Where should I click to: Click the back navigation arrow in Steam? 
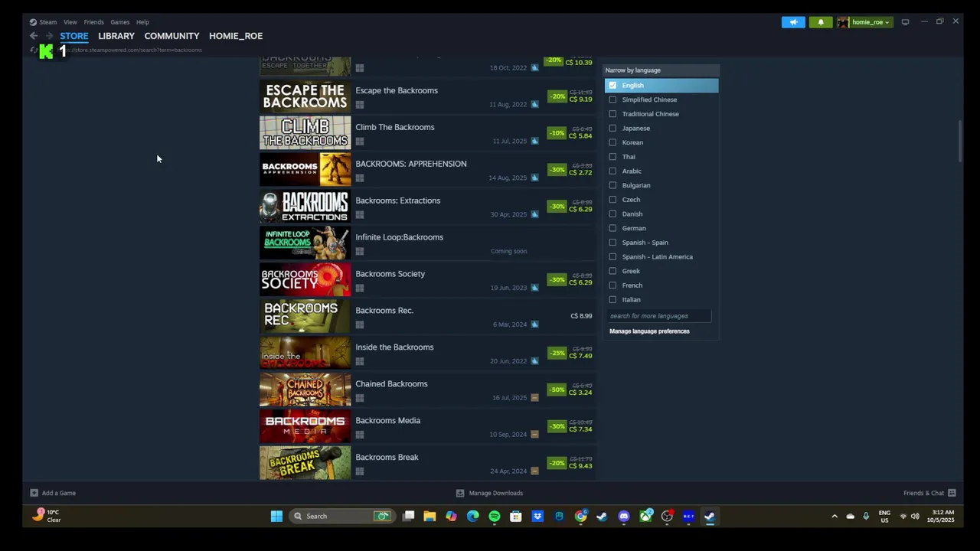click(x=34, y=36)
